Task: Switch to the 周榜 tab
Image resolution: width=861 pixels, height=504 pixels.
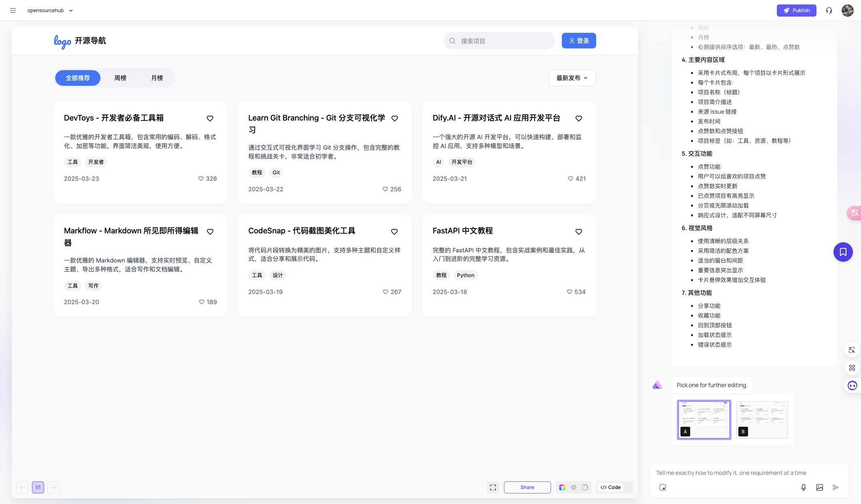Action: (x=120, y=78)
